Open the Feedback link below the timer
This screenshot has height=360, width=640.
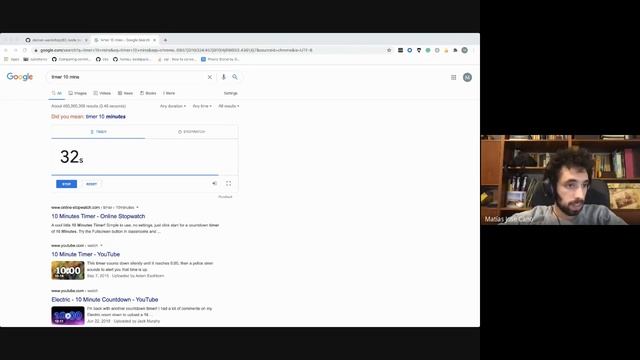(x=225, y=197)
